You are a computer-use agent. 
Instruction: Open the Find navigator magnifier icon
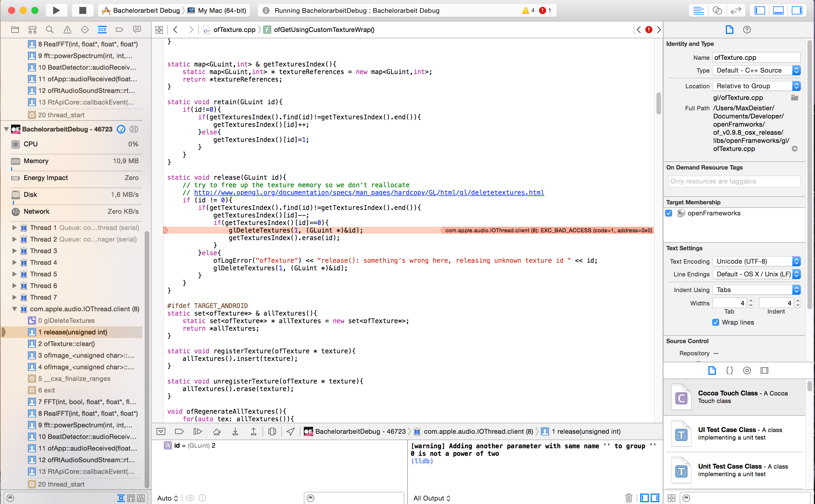click(50, 30)
